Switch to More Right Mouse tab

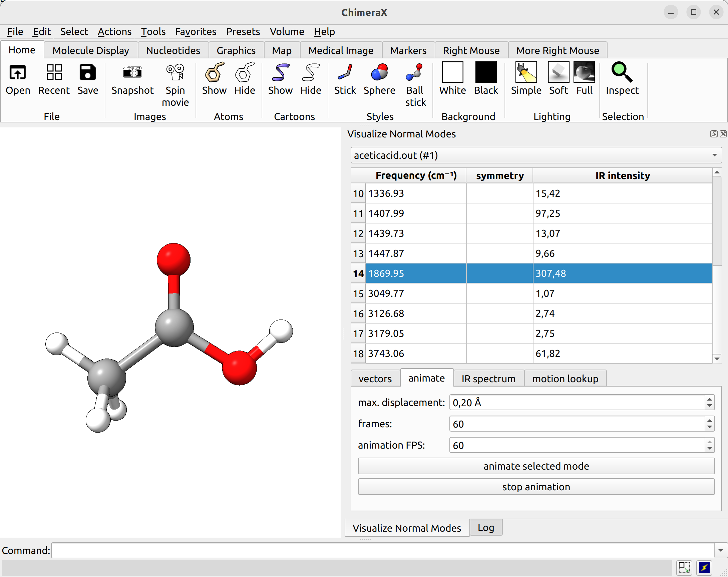coord(558,50)
